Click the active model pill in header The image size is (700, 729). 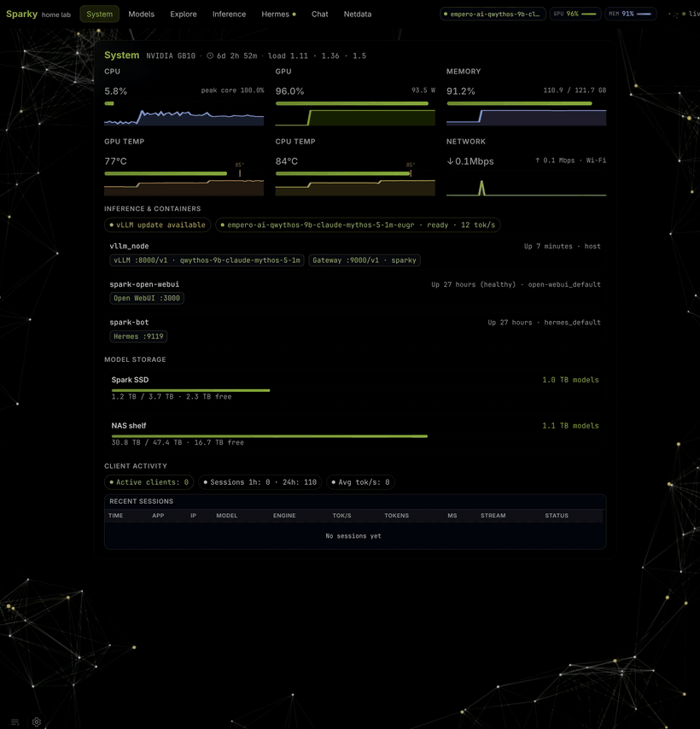tap(493, 14)
